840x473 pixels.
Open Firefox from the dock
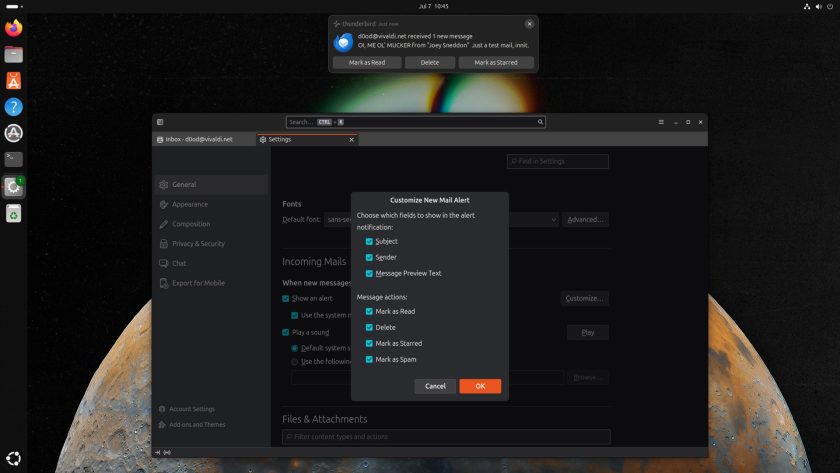pos(13,28)
